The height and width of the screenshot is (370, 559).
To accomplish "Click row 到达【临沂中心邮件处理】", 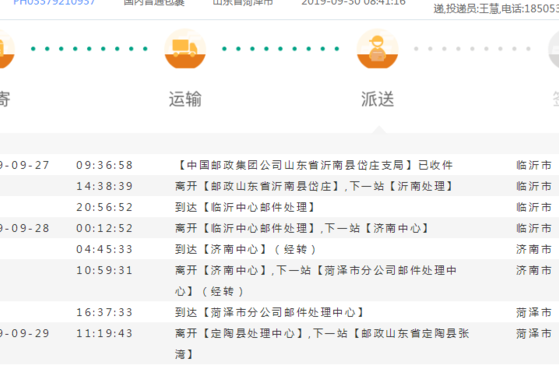I will (x=245, y=207).
